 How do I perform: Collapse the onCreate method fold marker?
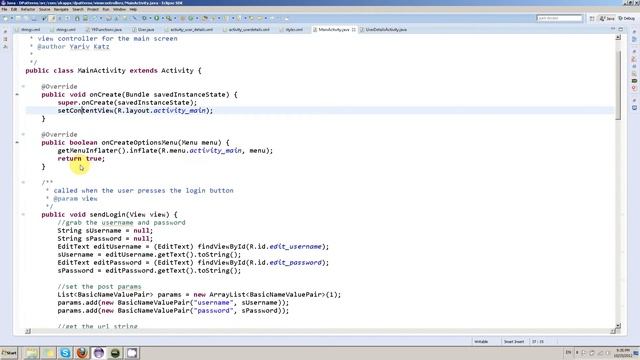tap(23, 87)
